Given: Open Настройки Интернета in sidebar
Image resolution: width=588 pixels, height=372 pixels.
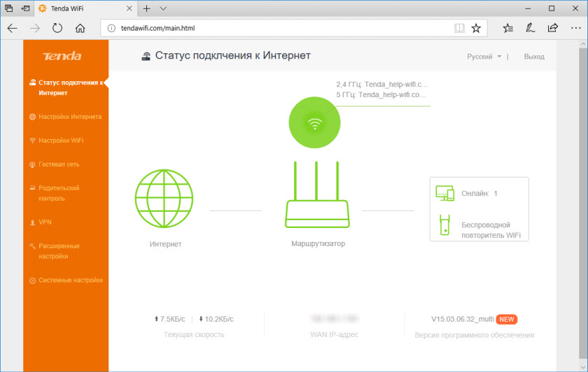Looking at the screenshot, I should tap(69, 117).
